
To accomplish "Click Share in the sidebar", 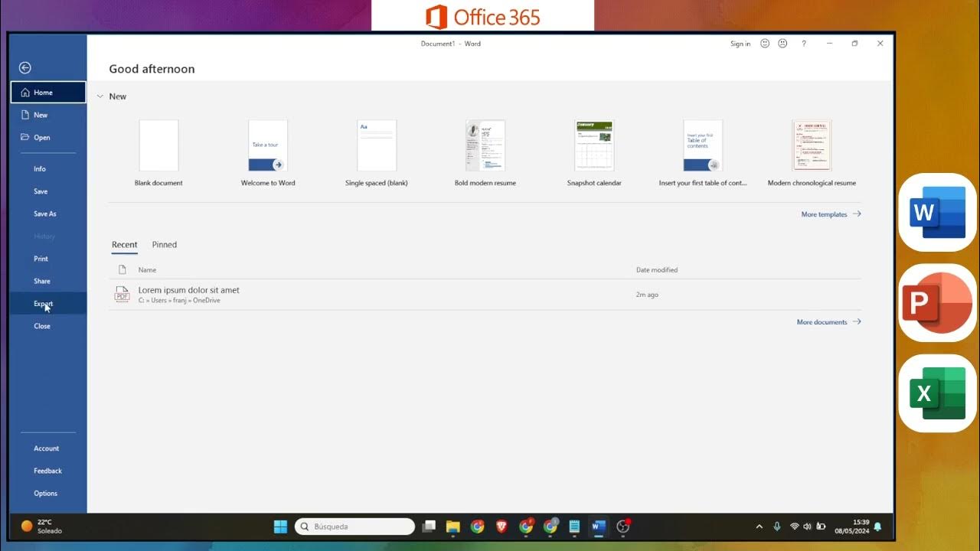I will click(48, 281).
